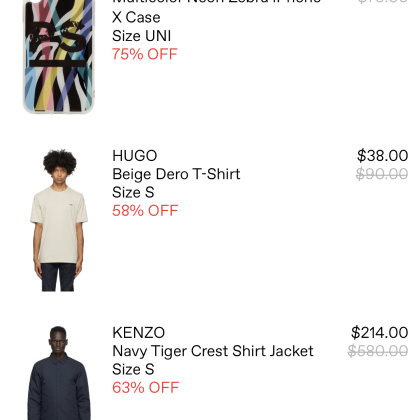
Task: Open the zebra iPhone case product image
Action: pos(59,57)
